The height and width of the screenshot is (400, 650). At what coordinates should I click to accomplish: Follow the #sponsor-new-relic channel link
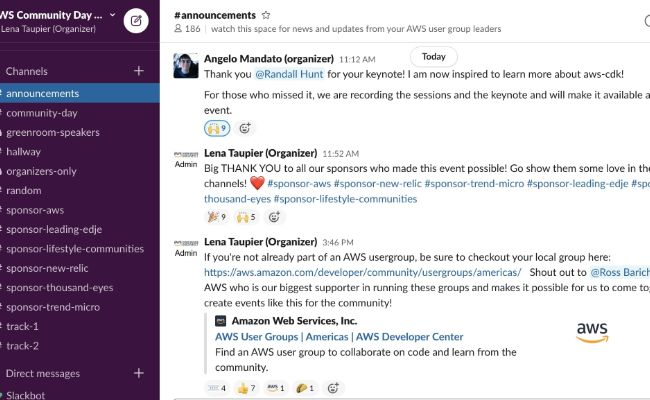click(378, 183)
